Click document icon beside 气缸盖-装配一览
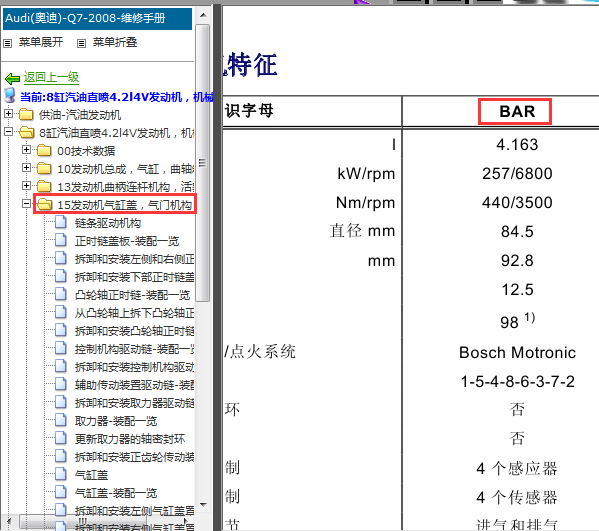Screen dimensions: 599x531 61,492
